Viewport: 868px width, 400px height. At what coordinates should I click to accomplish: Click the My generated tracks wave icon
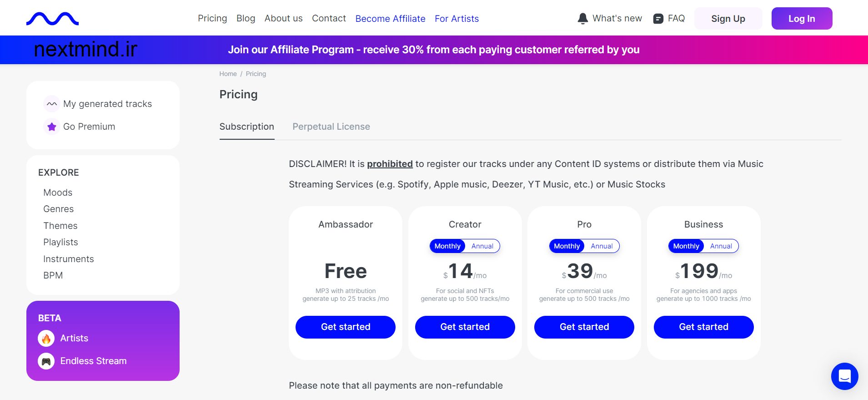pyautogui.click(x=52, y=104)
